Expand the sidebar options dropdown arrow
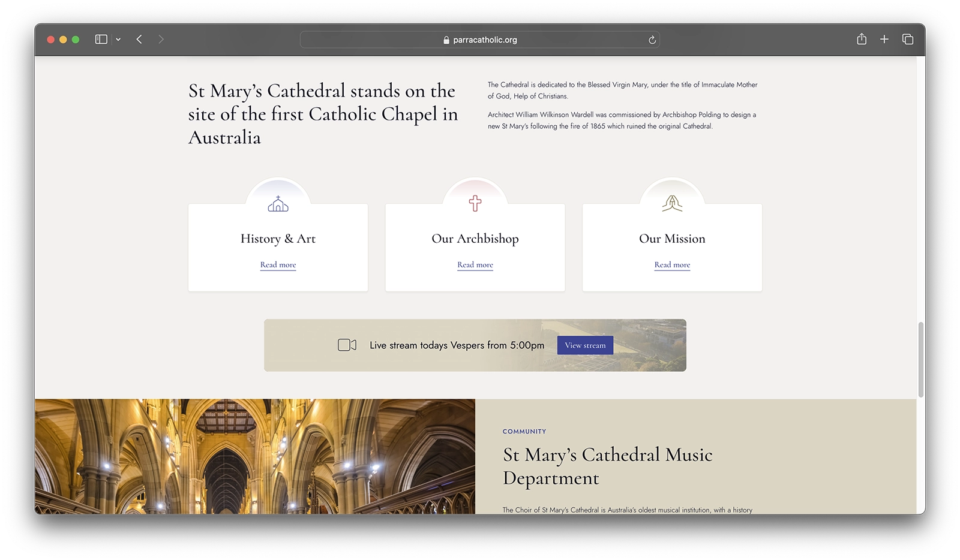Viewport: 960px width, 560px height. click(x=118, y=40)
